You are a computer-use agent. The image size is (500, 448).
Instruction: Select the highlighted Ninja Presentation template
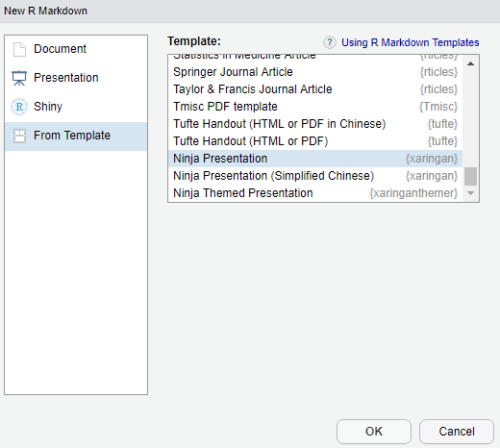pos(315,159)
